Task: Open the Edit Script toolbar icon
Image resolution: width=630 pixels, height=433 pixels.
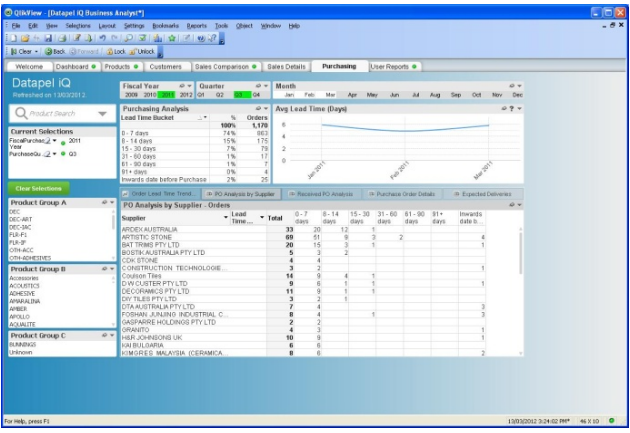Action: (77, 38)
